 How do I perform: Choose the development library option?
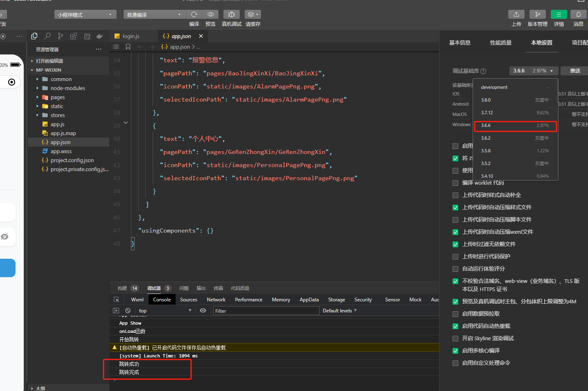tap(516, 87)
